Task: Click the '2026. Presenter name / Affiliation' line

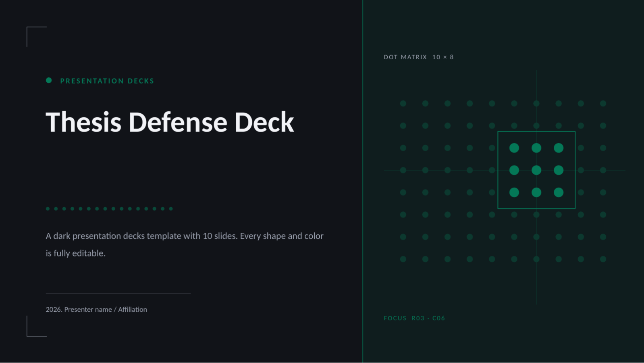Action: [96, 309]
